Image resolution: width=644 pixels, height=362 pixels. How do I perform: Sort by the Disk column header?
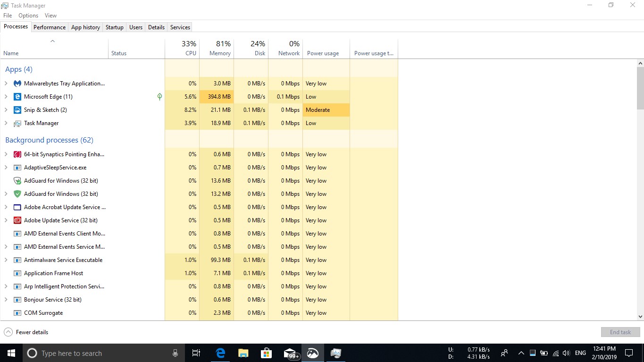pos(251,48)
